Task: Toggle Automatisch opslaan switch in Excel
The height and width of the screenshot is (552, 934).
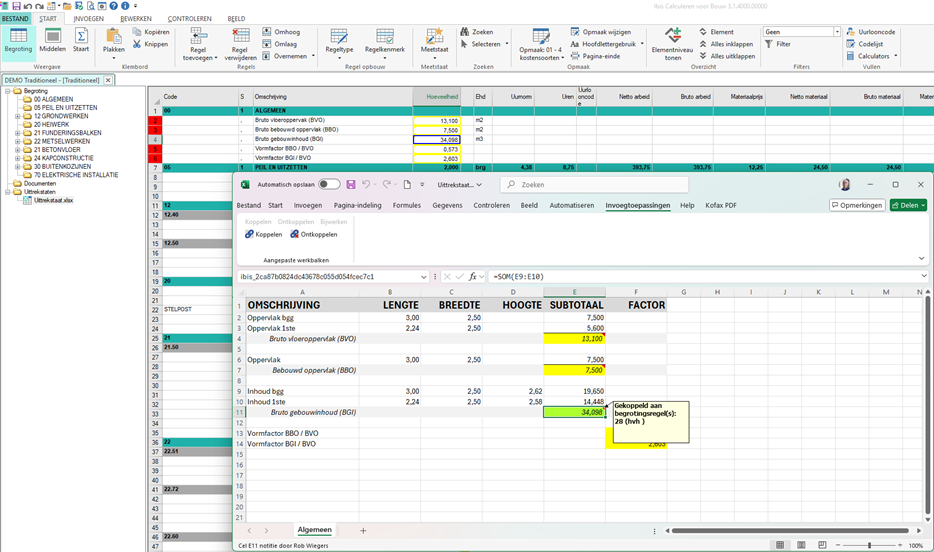Action: click(328, 185)
